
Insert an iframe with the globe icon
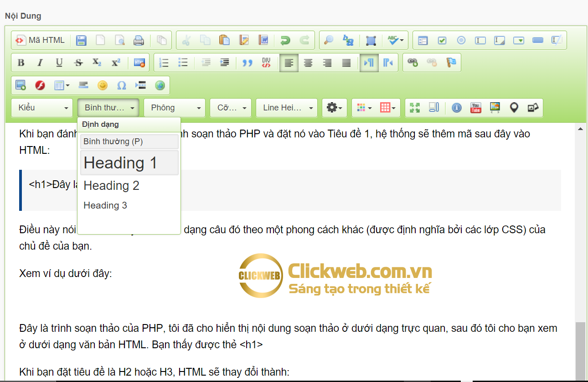[160, 85]
